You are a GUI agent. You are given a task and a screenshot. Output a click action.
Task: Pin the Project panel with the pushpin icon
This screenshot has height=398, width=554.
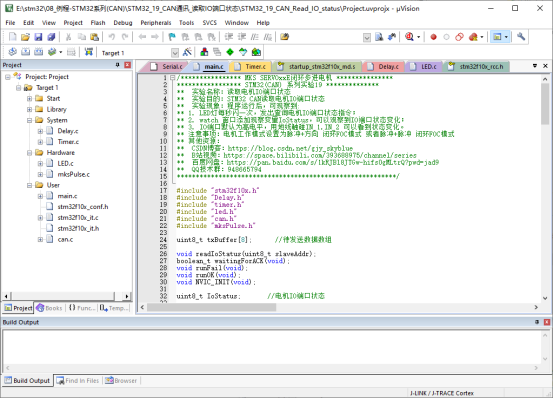(x=117, y=65)
